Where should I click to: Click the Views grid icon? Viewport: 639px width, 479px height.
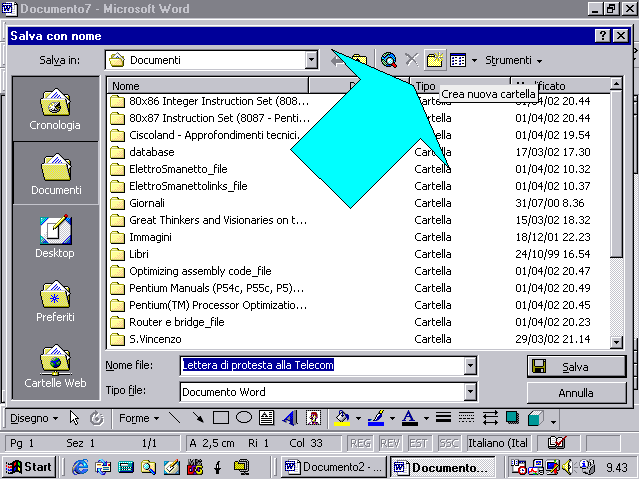(x=458, y=60)
